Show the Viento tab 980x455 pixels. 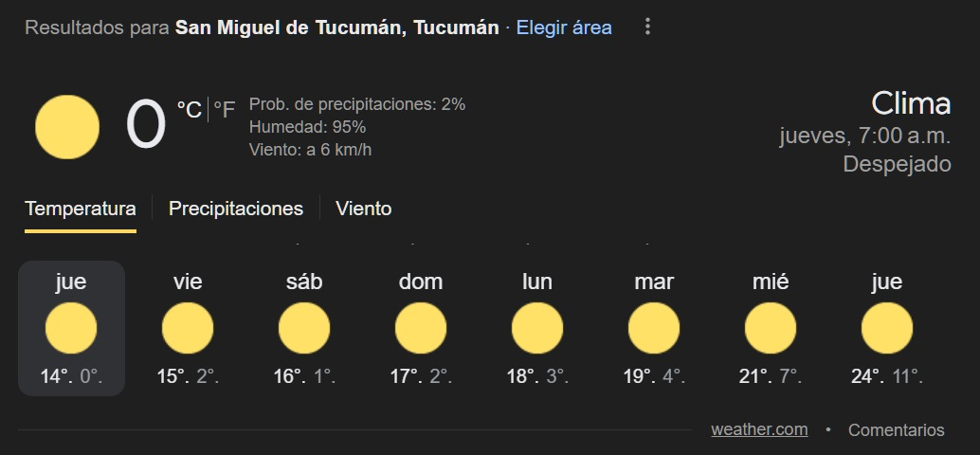click(363, 209)
